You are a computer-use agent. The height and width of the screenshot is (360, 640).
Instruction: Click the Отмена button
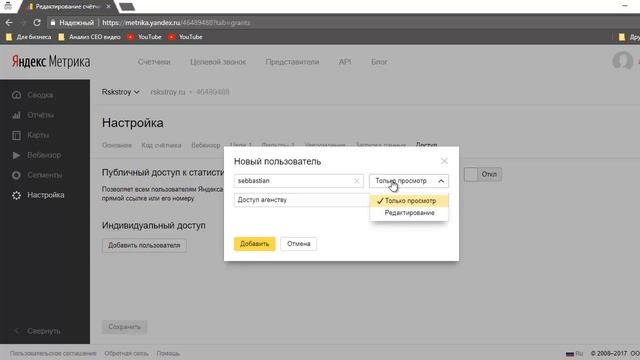[298, 244]
